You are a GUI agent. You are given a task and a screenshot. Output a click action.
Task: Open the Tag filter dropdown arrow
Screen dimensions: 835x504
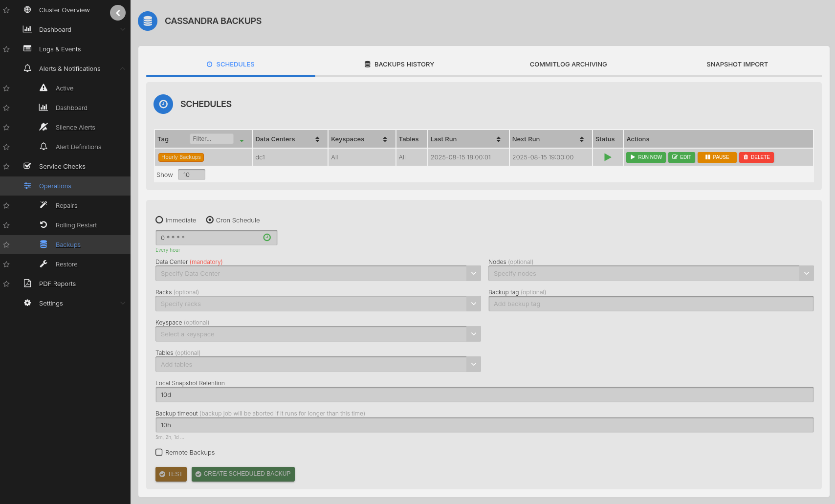[x=242, y=140]
